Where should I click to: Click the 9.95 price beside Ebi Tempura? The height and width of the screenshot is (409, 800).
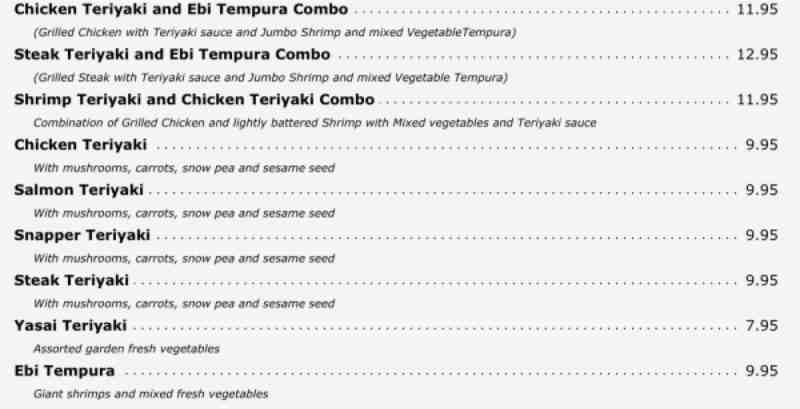point(762,371)
